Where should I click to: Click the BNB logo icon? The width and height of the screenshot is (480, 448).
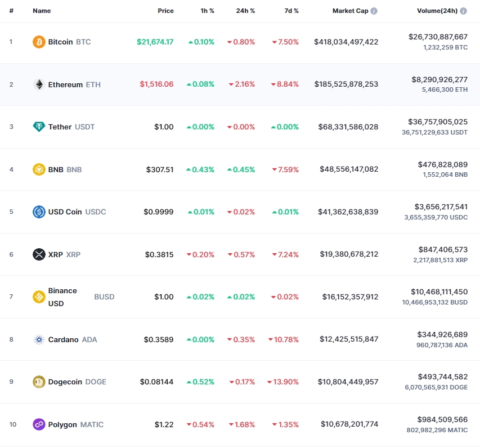(x=39, y=169)
